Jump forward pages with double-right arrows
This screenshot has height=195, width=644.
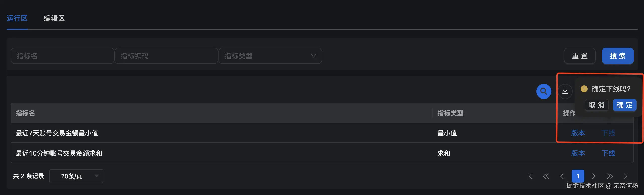click(610, 176)
